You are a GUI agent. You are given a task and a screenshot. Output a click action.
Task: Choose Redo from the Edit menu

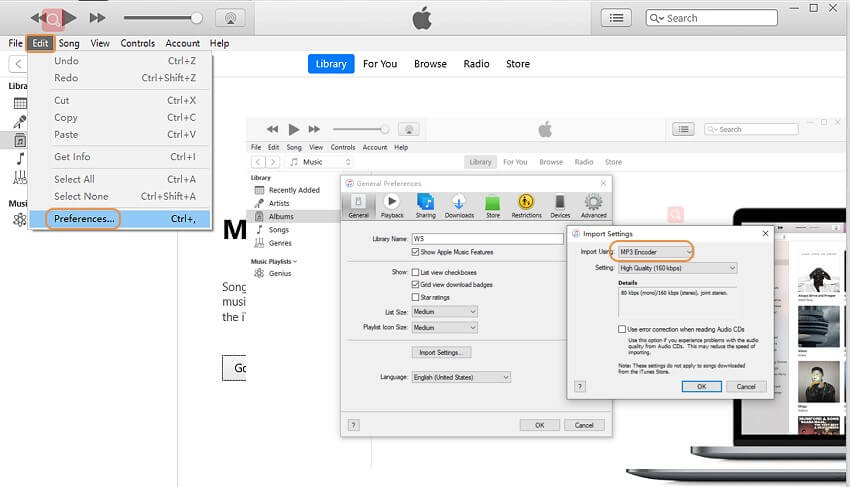click(x=120, y=78)
